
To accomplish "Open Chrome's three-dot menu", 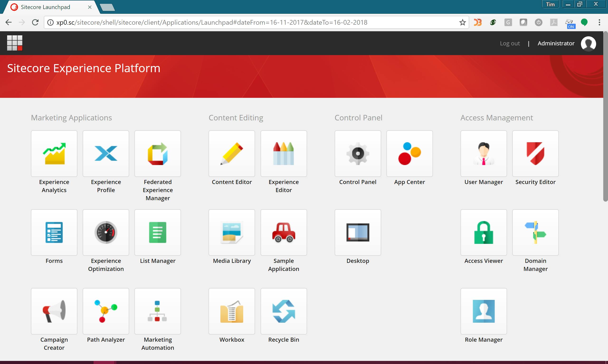I will tap(599, 22).
